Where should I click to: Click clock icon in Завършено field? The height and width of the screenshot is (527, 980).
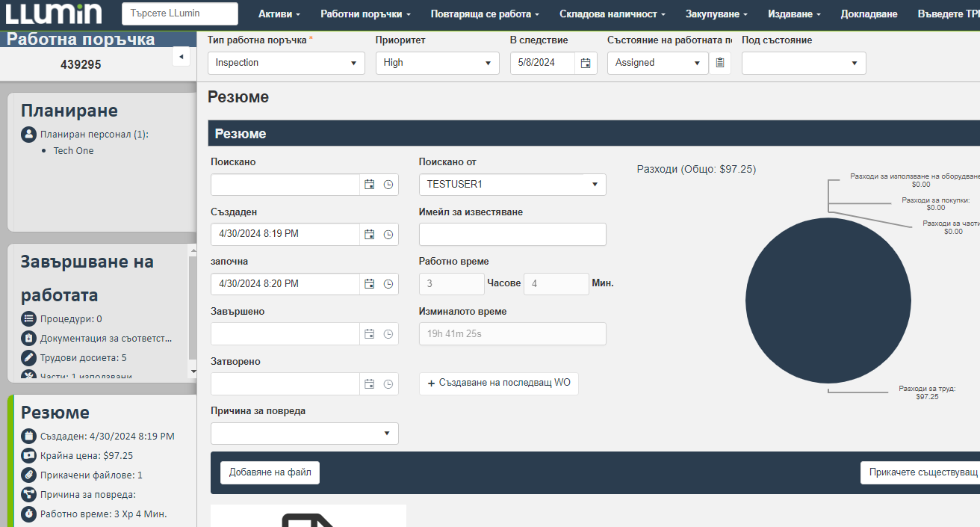[x=388, y=334]
